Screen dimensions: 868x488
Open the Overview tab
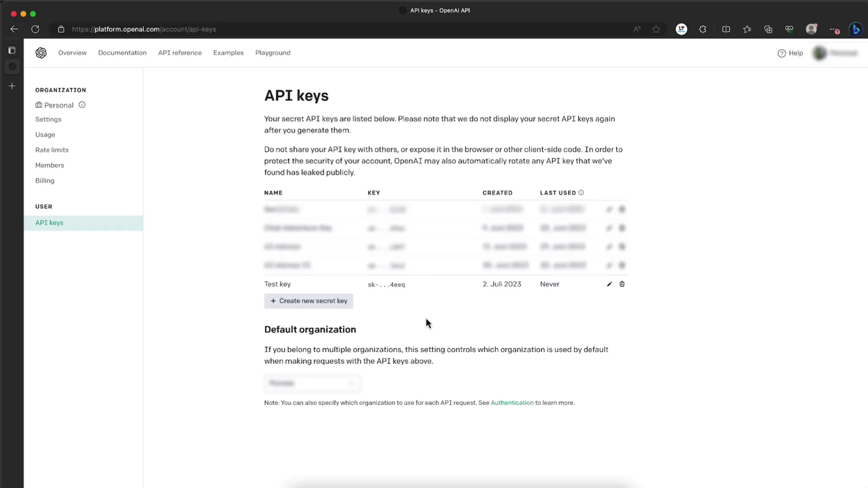(x=72, y=53)
